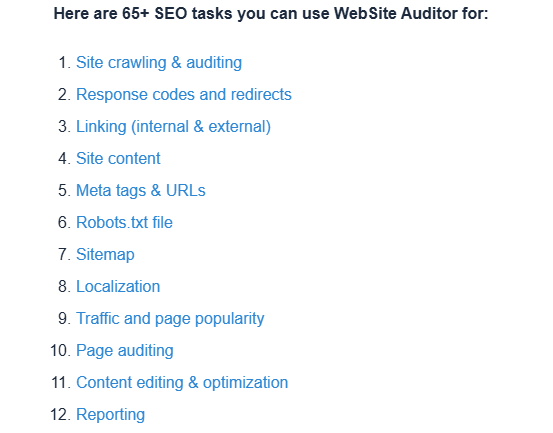This screenshot has height=433, width=553.
Task: Open Content editing & optimization link
Action: tap(182, 383)
